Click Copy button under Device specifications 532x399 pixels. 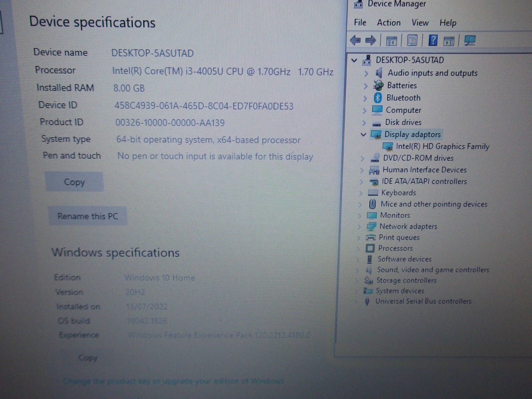point(74,182)
